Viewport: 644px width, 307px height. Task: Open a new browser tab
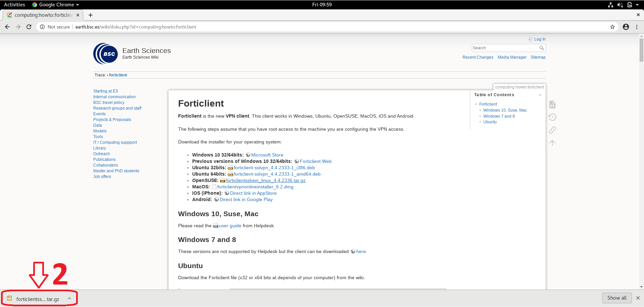[x=91, y=15]
